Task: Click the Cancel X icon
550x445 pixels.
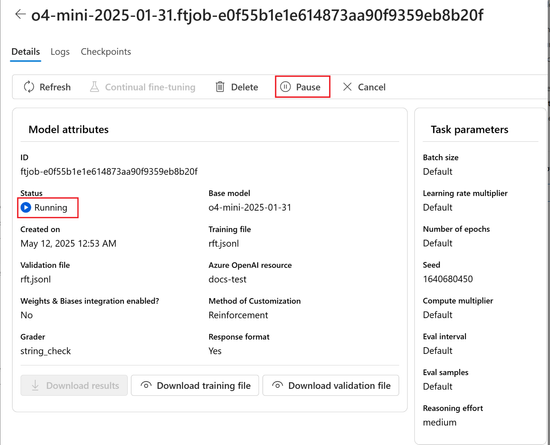Action: (347, 87)
